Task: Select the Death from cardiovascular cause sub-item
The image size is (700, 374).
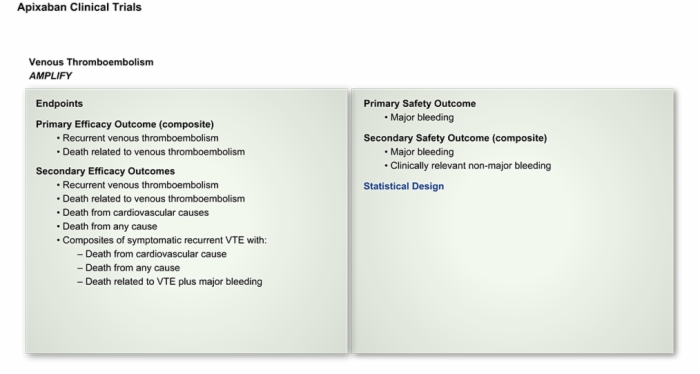Action: pos(156,254)
